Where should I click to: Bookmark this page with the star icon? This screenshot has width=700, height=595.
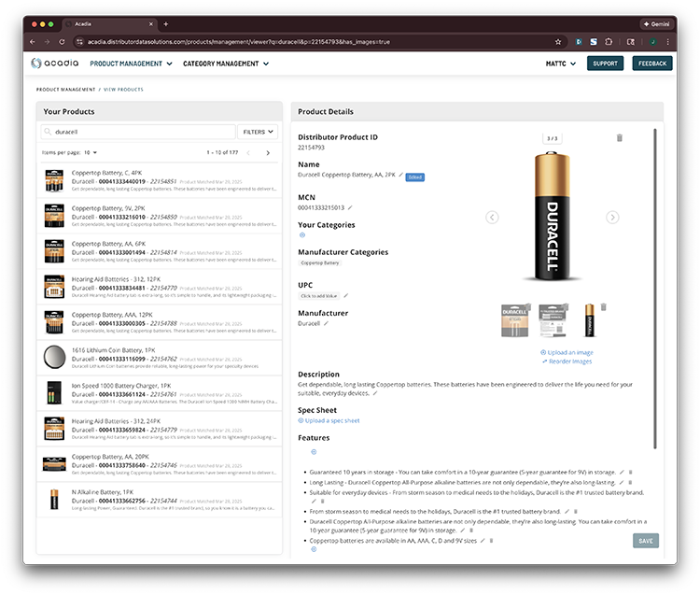click(x=558, y=41)
